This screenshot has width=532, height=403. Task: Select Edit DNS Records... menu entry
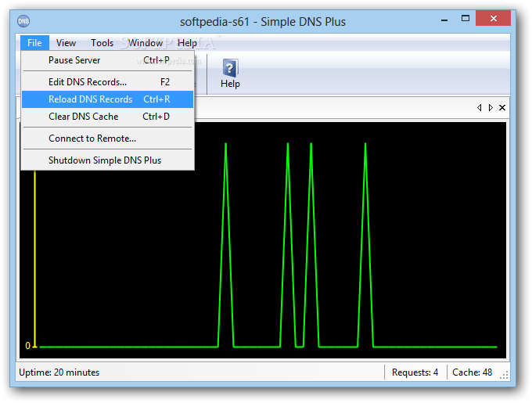tap(107, 82)
